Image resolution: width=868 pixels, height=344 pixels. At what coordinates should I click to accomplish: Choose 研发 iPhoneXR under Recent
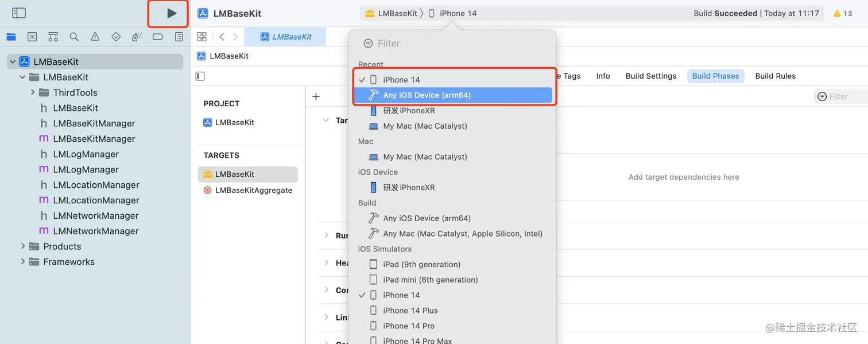pos(452,111)
